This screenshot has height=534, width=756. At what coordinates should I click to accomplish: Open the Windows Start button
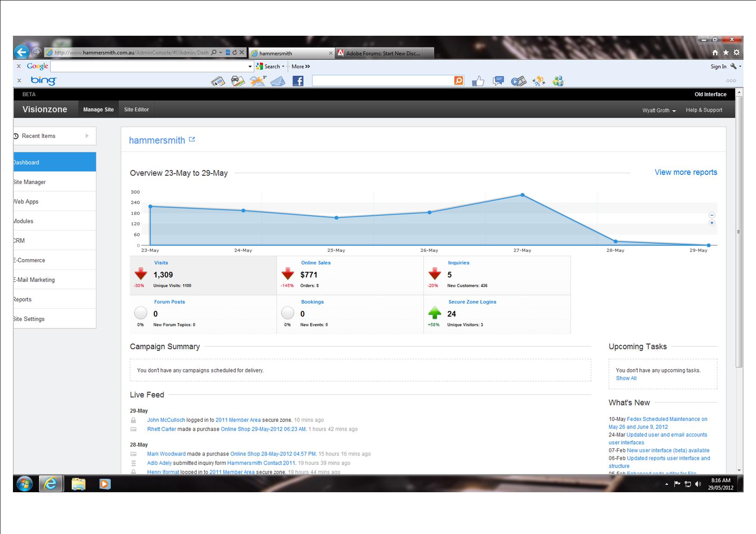click(x=25, y=484)
